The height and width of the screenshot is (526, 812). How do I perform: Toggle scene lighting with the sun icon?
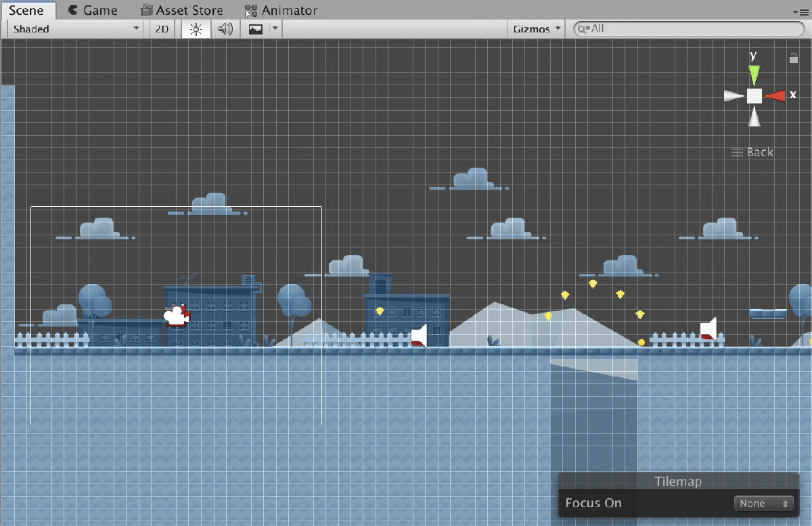click(x=195, y=28)
